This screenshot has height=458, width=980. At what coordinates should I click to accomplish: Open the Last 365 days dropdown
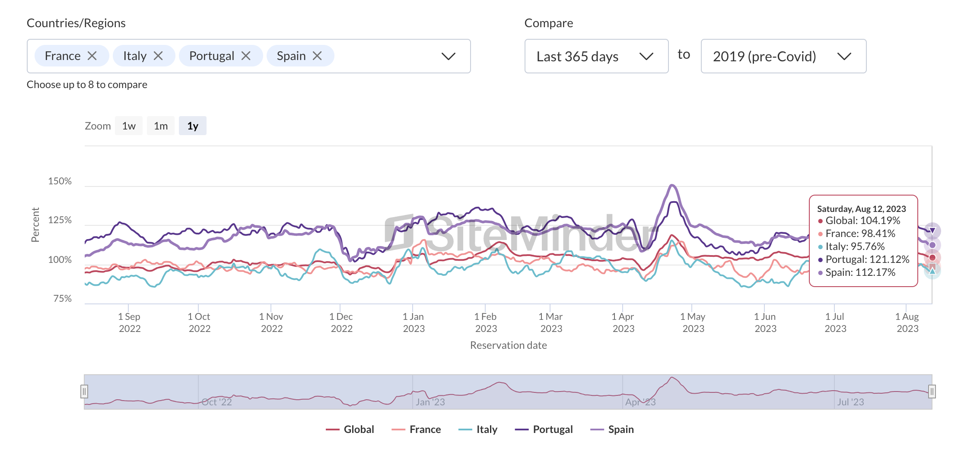(x=596, y=56)
